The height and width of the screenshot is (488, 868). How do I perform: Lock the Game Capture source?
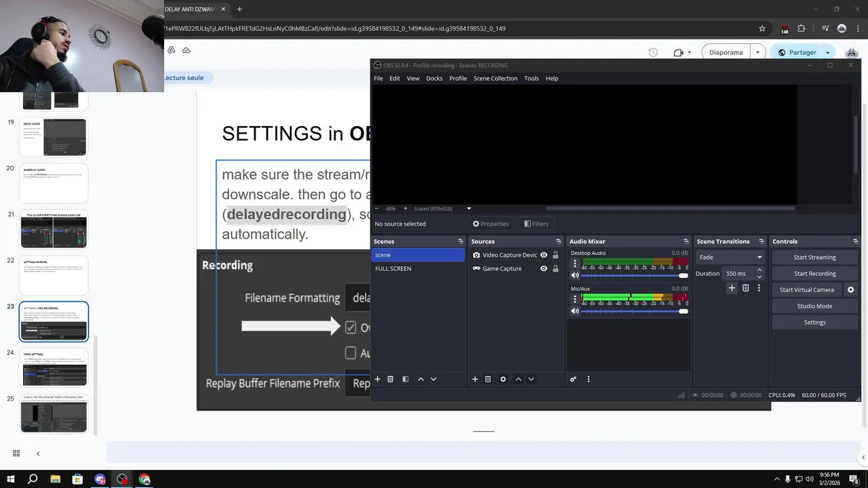coord(555,269)
